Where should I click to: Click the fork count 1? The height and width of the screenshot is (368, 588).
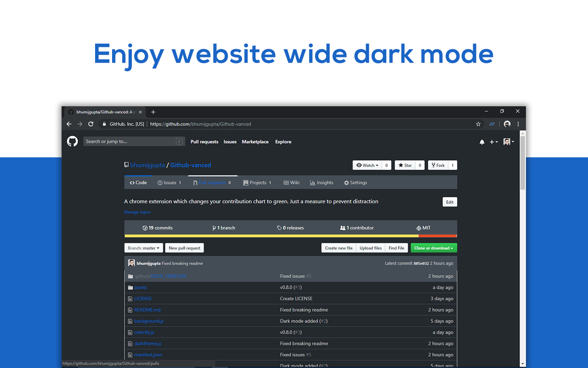coord(452,165)
